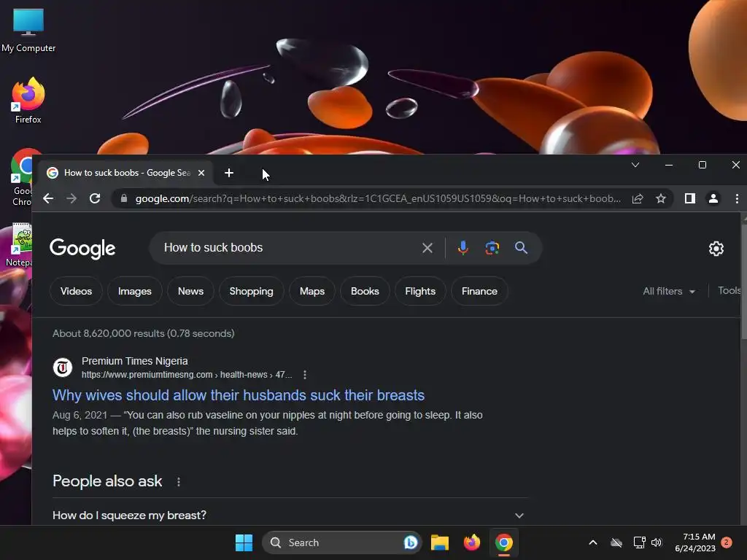The image size is (747, 560).
Task: Switch to the Images results filter
Action: (x=135, y=291)
